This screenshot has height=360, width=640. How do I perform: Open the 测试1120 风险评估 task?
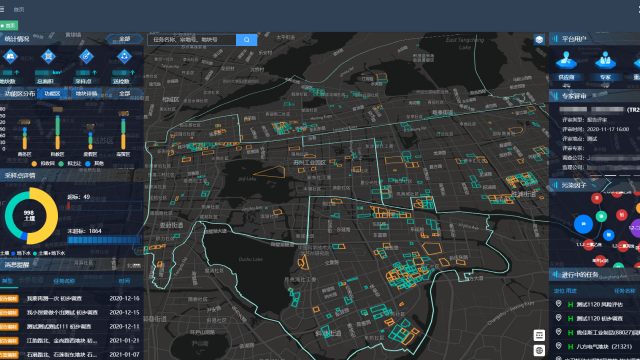(x=599, y=304)
